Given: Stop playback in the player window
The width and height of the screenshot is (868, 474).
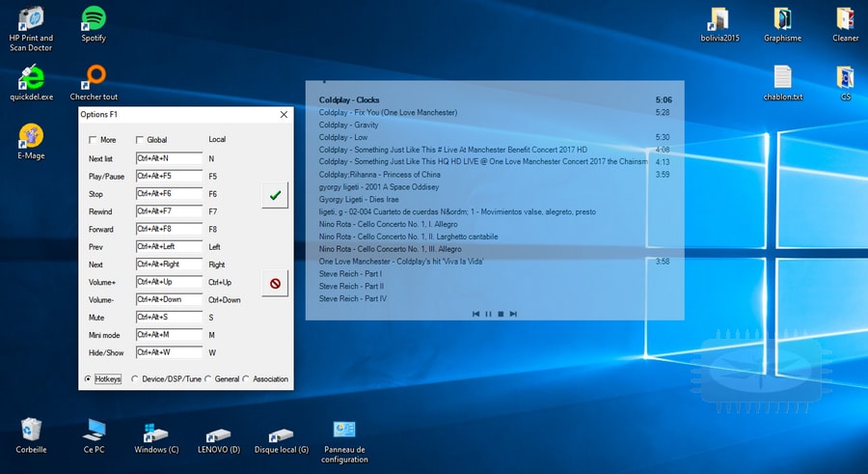Looking at the screenshot, I should click(x=501, y=314).
